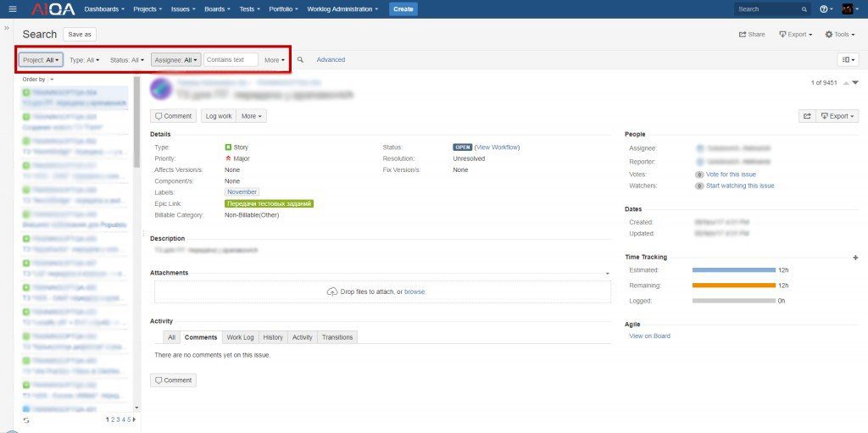Open the View on Board link
The image size is (868, 433).
point(650,336)
